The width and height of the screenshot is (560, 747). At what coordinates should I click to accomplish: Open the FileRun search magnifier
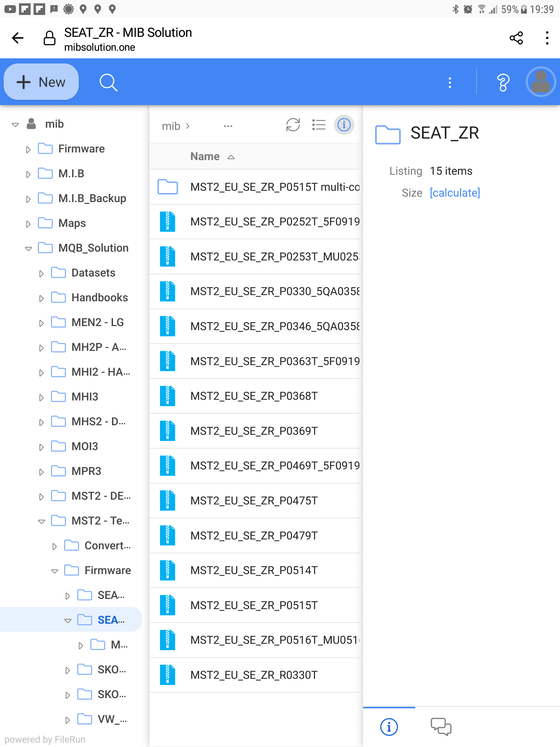(x=108, y=82)
